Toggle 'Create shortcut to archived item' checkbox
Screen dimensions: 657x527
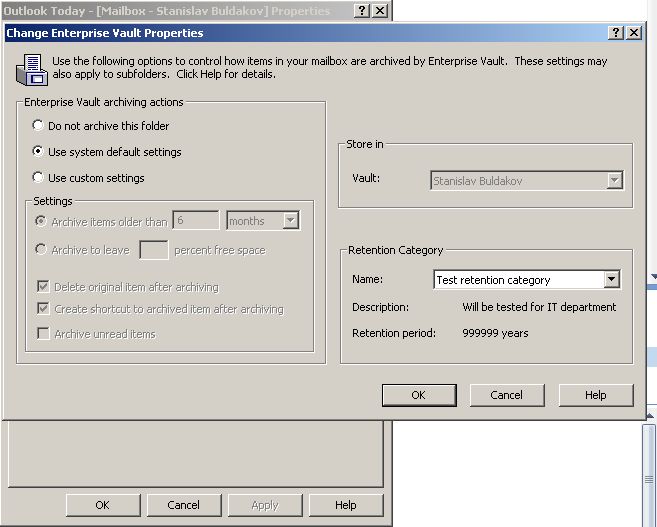[43, 309]
